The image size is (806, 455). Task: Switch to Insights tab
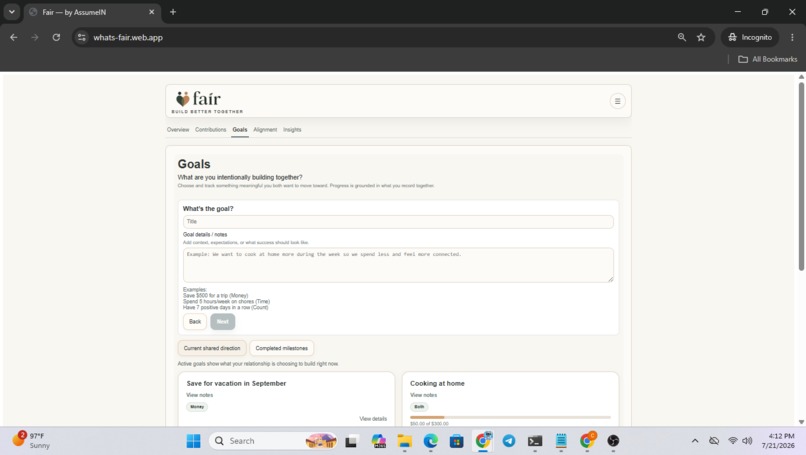point(292,130)
